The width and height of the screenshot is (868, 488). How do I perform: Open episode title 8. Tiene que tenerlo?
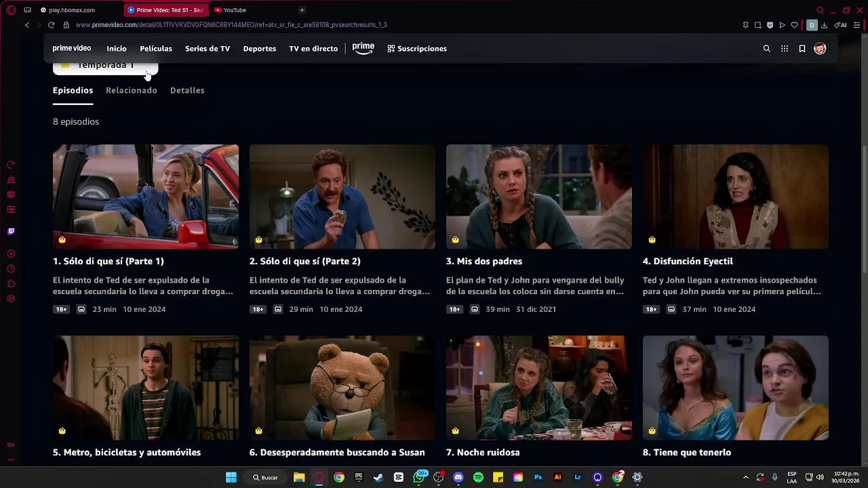click(687, 452)
